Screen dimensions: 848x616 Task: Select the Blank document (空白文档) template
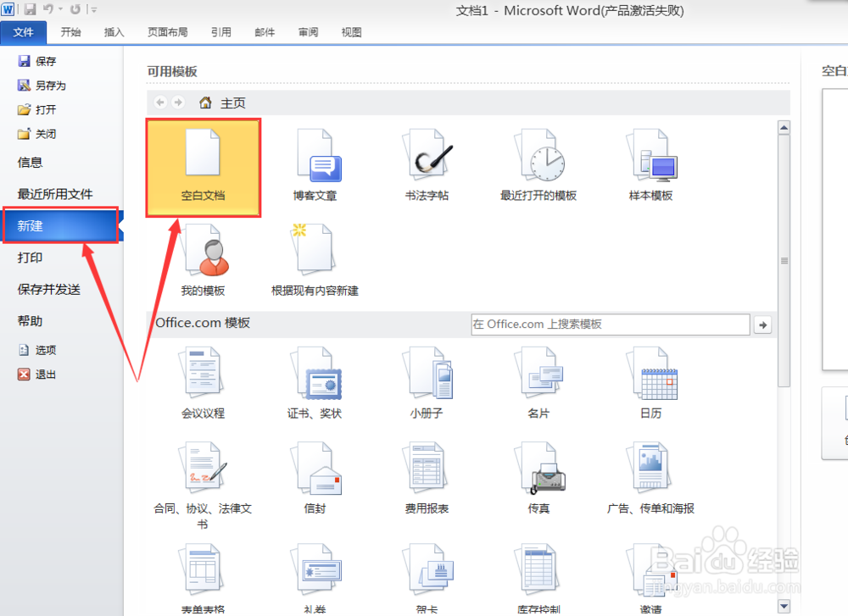click(x=203, y=168)
